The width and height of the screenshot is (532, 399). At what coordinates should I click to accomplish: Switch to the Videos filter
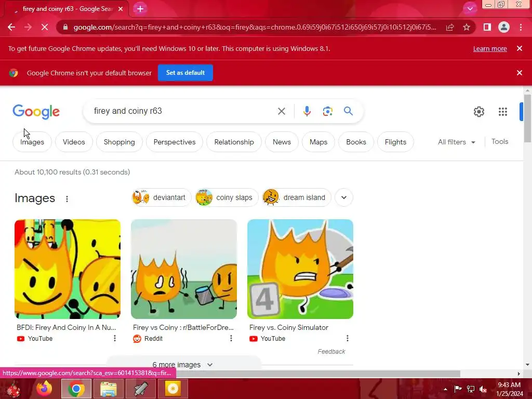tap(74, 142)
